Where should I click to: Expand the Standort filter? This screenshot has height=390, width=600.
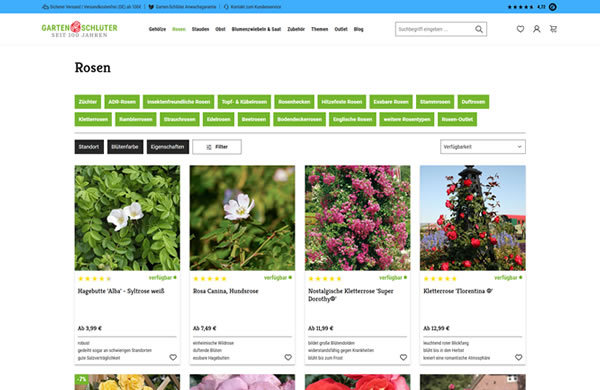(89, 147)
